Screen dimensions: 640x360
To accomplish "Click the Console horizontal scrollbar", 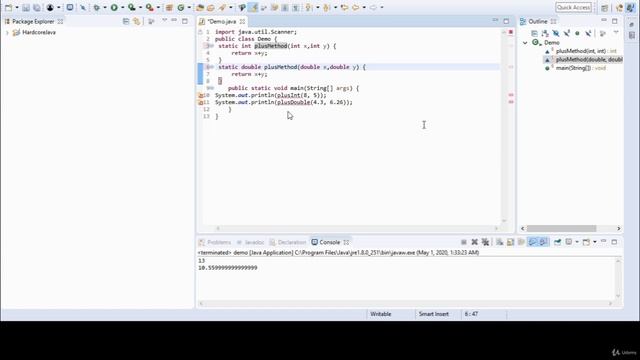I will click(x=406, y=304).
